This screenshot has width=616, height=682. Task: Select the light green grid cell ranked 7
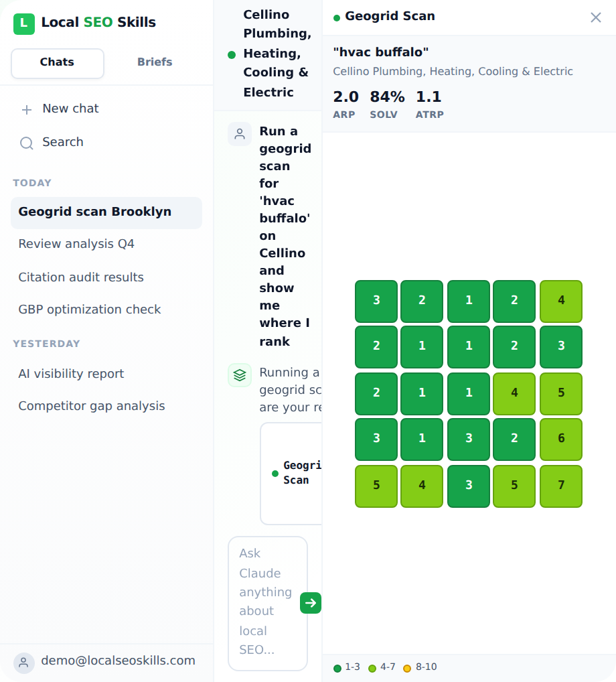coord(561,486)
